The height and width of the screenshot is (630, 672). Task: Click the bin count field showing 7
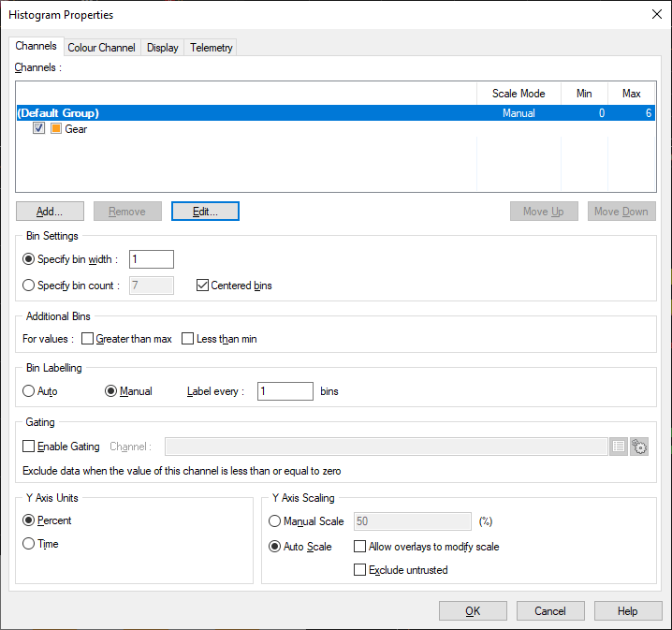point(152,286)
